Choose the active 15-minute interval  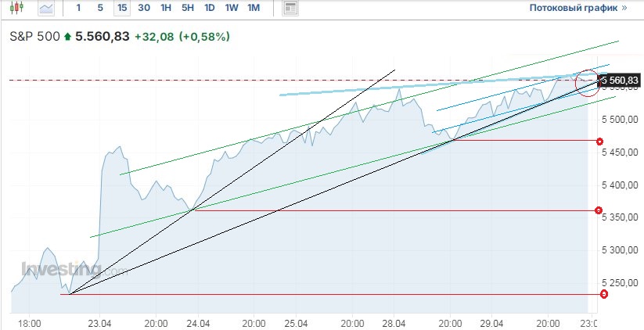pyautogui.click(x=121, y=9)
